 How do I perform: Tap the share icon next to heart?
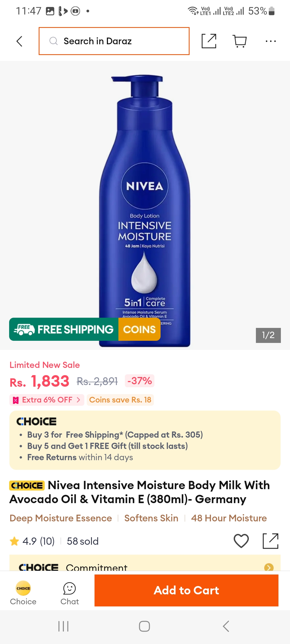(x=270, y=541)
